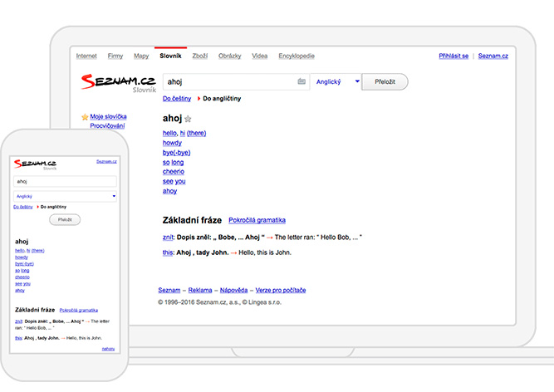Open the ahoy translation on laptop

coord(169,191)
